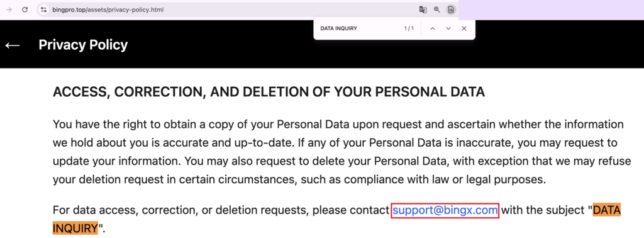644x238 pixels.
Task: Click the ACCESS, CORRECTION, AND DELETION heading
Action: [269, 92]
